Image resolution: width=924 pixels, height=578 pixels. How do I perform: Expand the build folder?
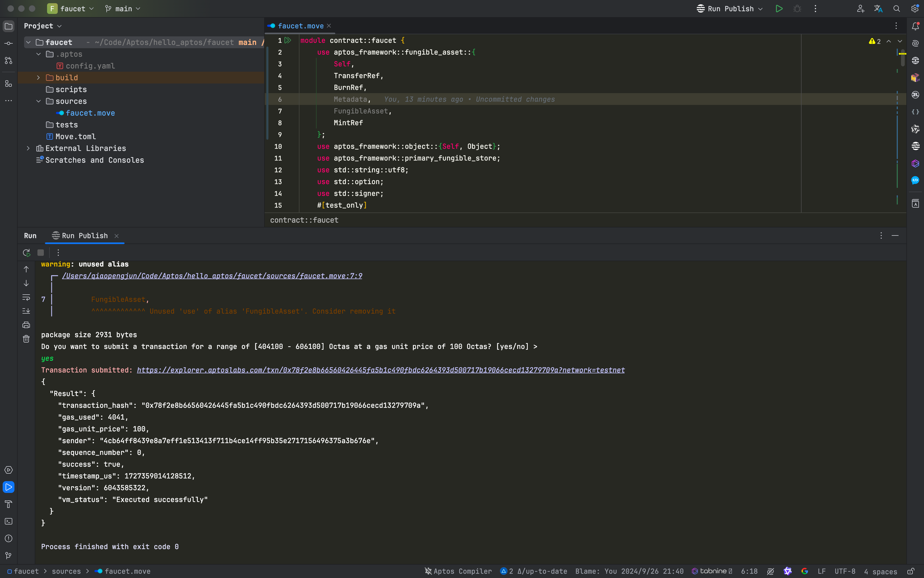[38, 78]
